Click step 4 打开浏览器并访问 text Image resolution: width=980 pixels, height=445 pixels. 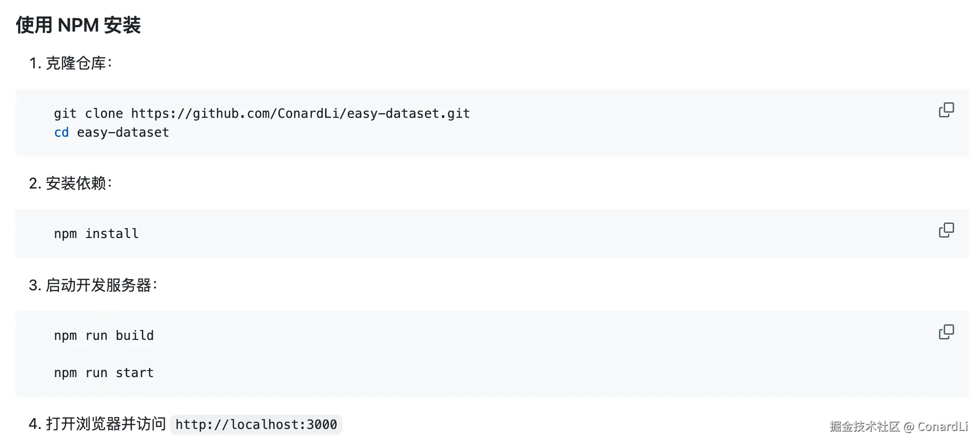tap(106, 424)
